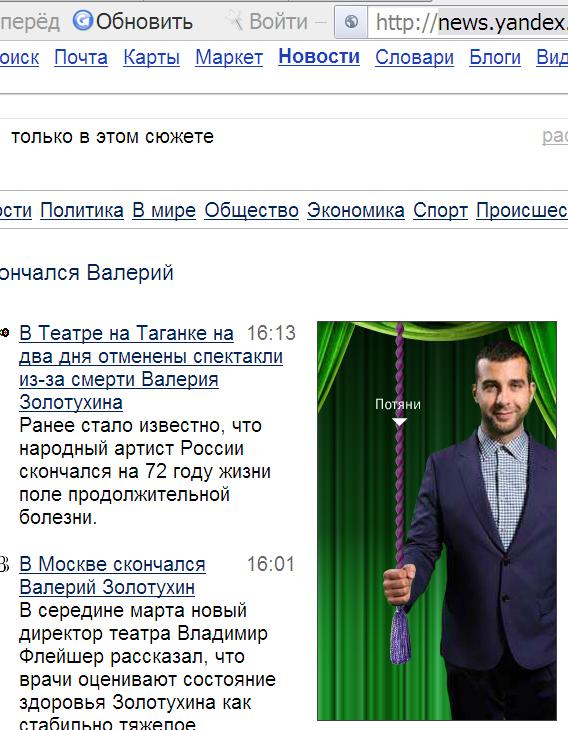Open the article В Москве скончался Валерий Золотухин
The height and width of the screenshot is (730, 568).
[112, 575]
